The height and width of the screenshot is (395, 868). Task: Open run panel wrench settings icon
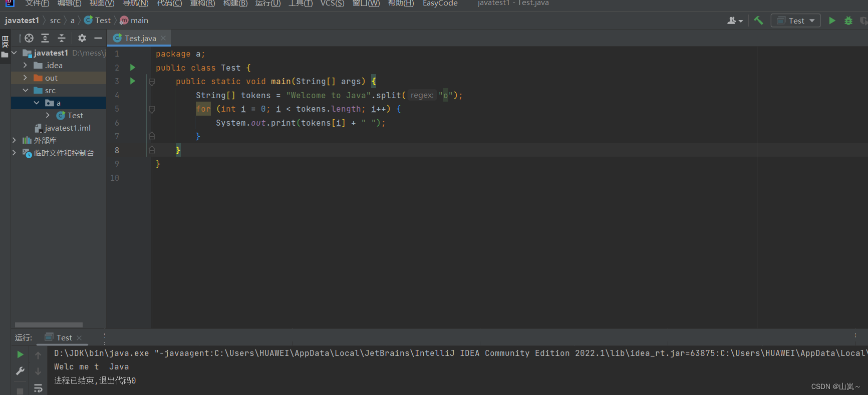(x=20, y=371)
